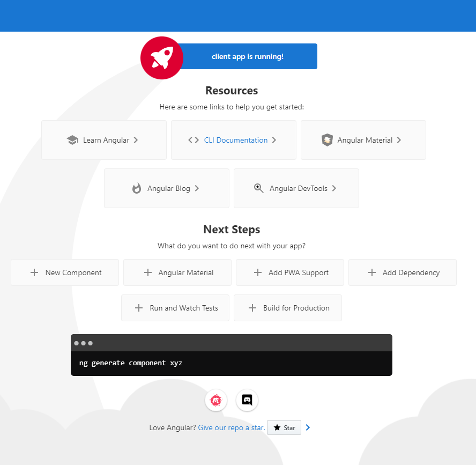Click the star icon in Star button
The image size is (476, 465).
[x=277, y=427]
